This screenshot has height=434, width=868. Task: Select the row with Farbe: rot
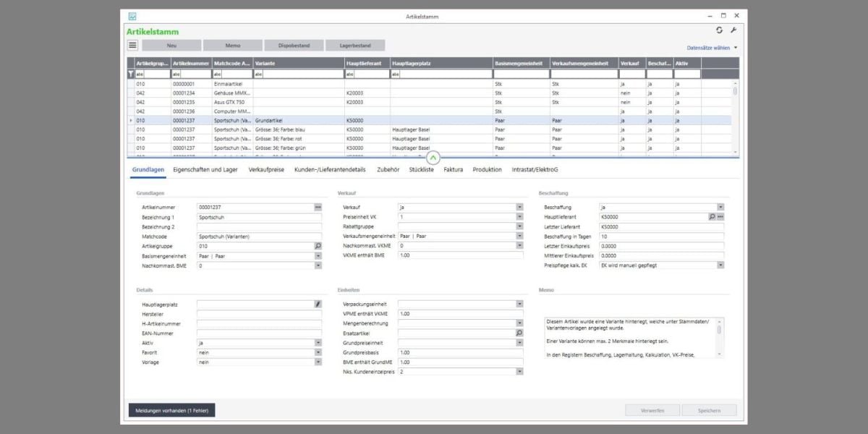[430, 138]
